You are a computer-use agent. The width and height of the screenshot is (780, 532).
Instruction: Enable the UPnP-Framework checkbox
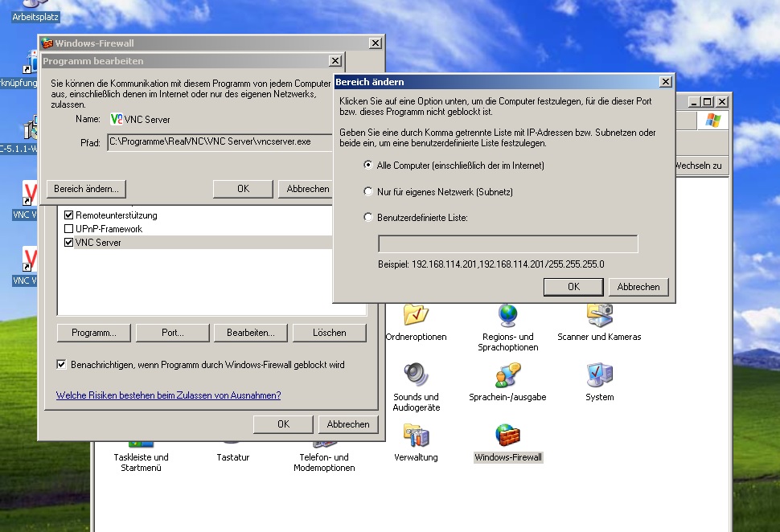[x=68, y=229]
